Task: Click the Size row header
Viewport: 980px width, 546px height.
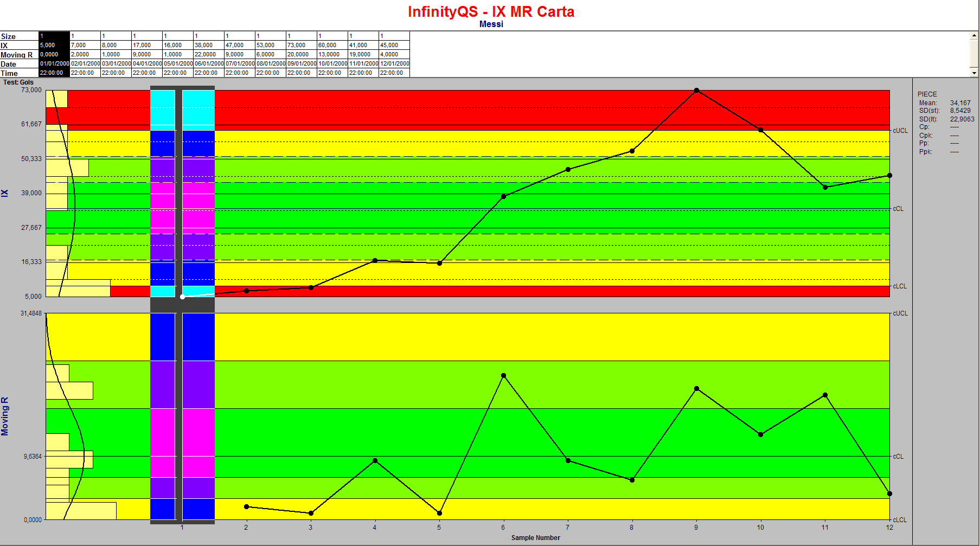Action: coord(19,36)
